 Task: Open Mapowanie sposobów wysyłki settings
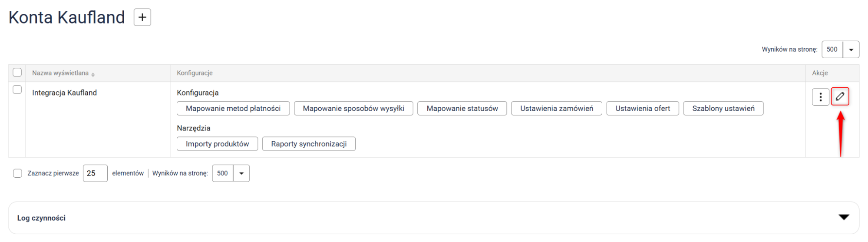tap(353, 109)
